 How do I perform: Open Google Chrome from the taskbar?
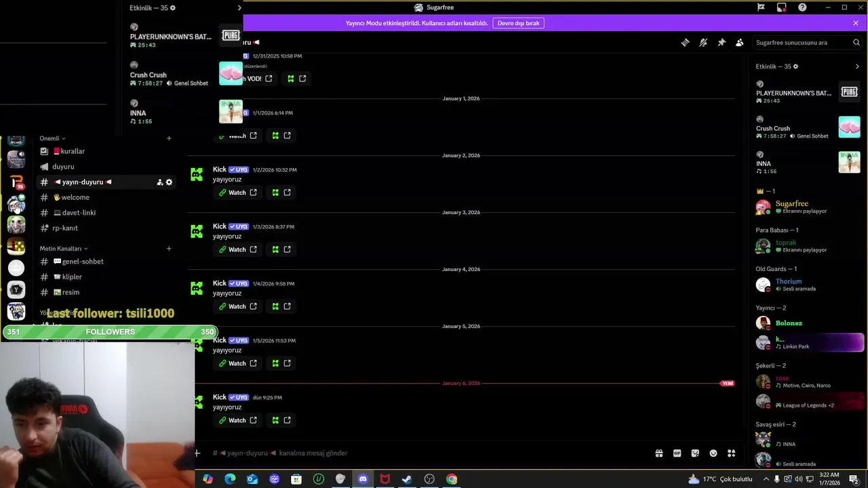[452, 479]
